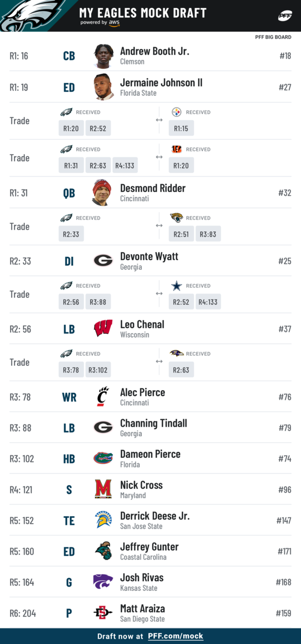This screenshot has width=301, height=644.
Task: Click the R1:15 pick chip
Action: 181,128
